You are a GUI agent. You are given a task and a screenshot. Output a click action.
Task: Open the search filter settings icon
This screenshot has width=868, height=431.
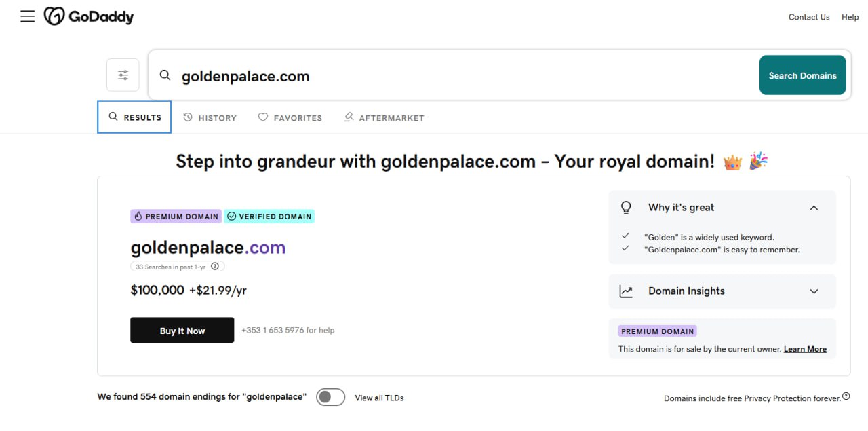[123, 75]
